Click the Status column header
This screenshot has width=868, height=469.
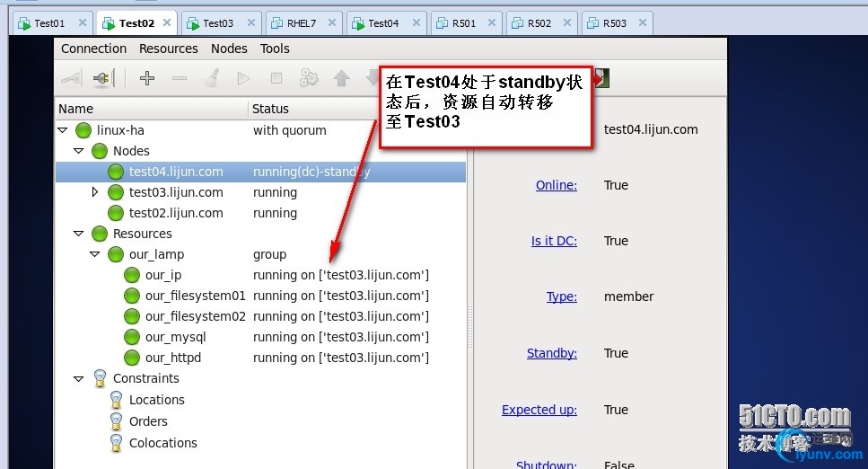click(x=270, y=109)
